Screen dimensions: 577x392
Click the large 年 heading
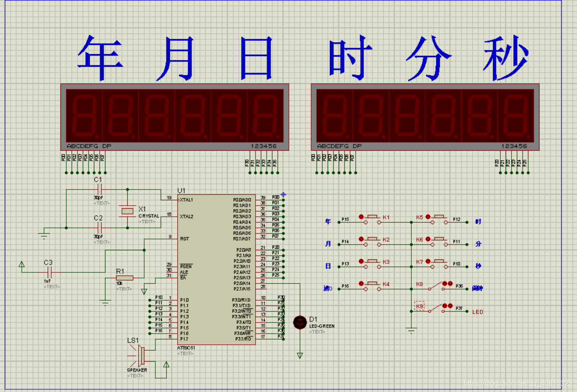pos(101,58)
